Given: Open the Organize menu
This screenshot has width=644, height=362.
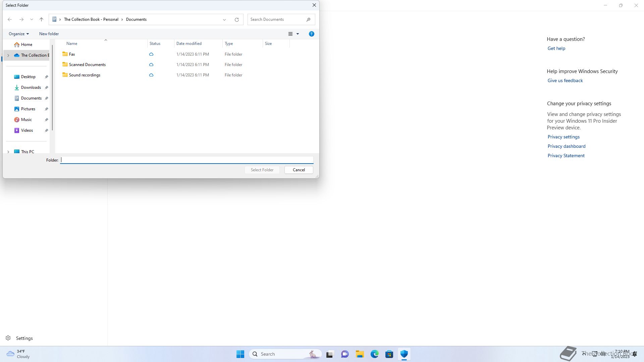Looking at the screenshot, I should (x=18, y=34).
